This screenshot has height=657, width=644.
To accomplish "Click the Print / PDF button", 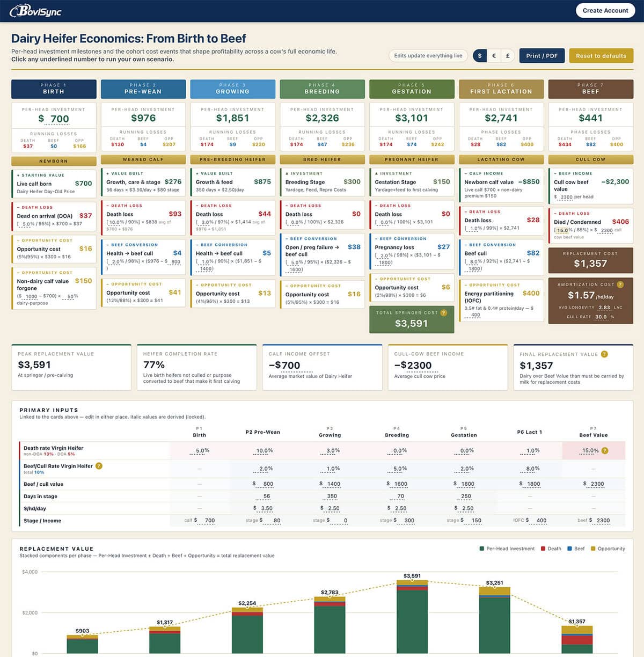I will pyautogui.click(x=541, y=55).
